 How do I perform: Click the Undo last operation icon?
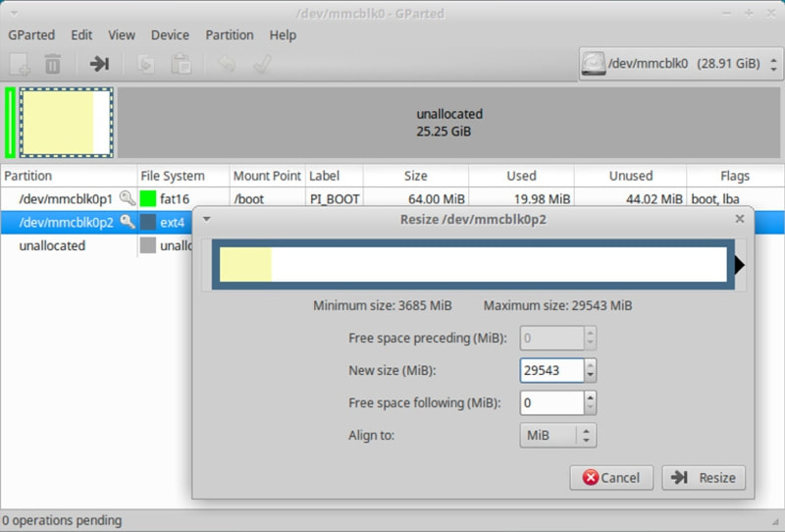(x=227, y=64)
